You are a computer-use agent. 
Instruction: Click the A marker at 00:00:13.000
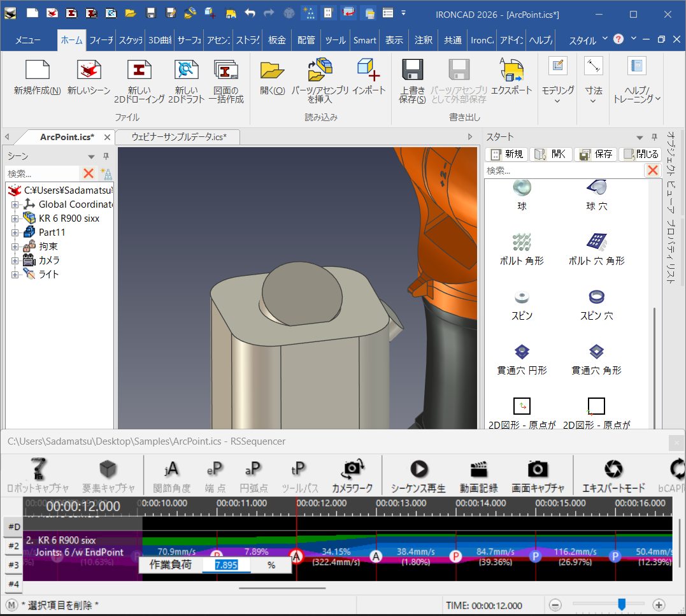pyautogui.click(x=376, y=556)
